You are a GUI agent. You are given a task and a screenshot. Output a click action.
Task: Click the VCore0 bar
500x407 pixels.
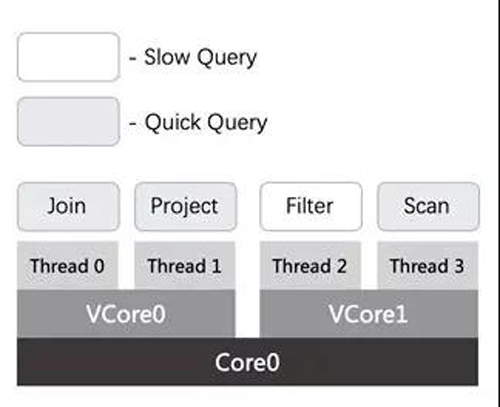126,314
